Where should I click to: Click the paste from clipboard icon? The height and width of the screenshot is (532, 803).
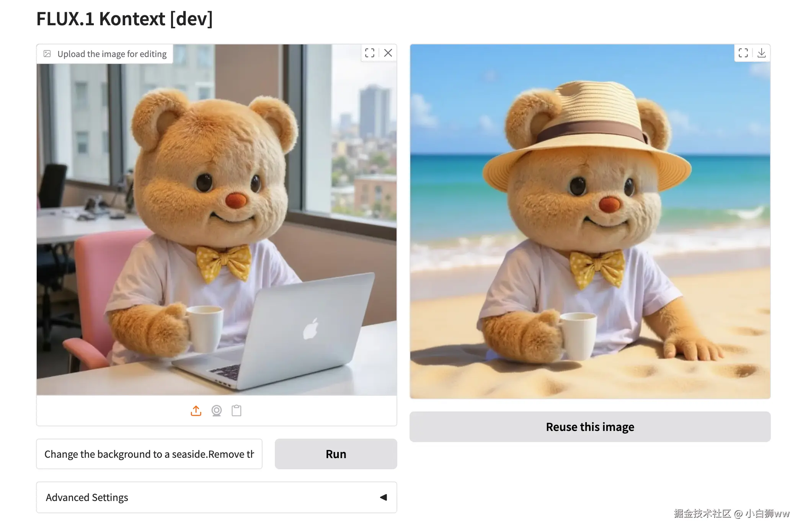(x=237, y=411)
